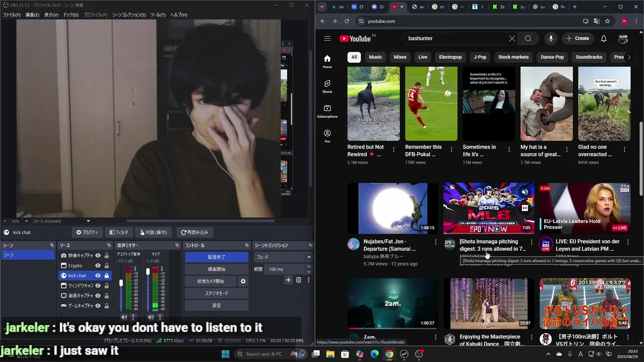Viewport: 644px width, 362px height.
Task: Open virtual camera settings gear
Action: (x=243, y=281)
